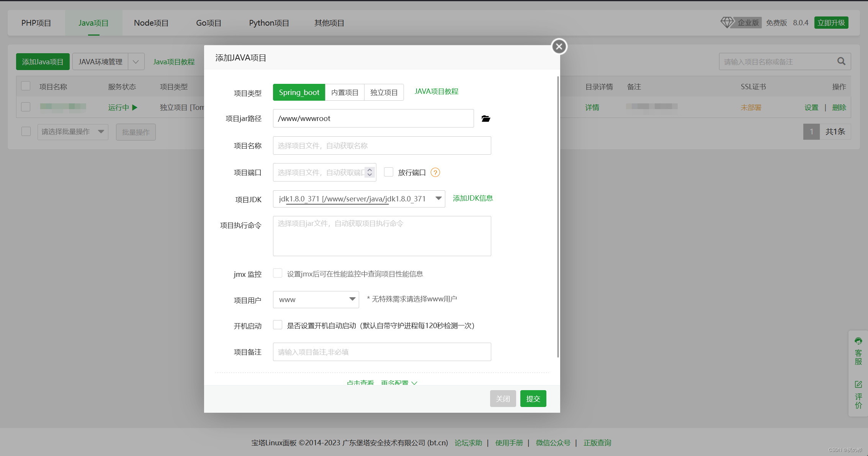Image resolution: width=868 pixels, height=456 pixels.
Task: Close the Add JAVA project dialog with X
Action: click(x=559, y=47)
